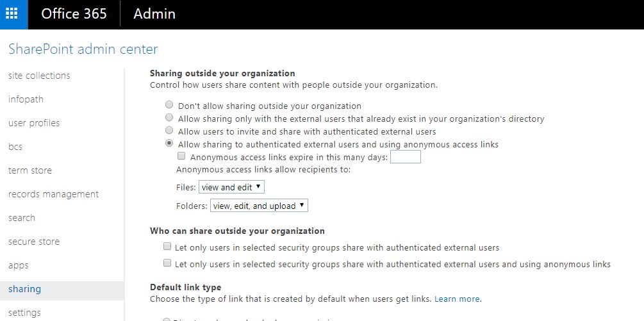644x321 pixels.
Task: Choose invite and share with authenticated users
Action: tap(169, 131)
